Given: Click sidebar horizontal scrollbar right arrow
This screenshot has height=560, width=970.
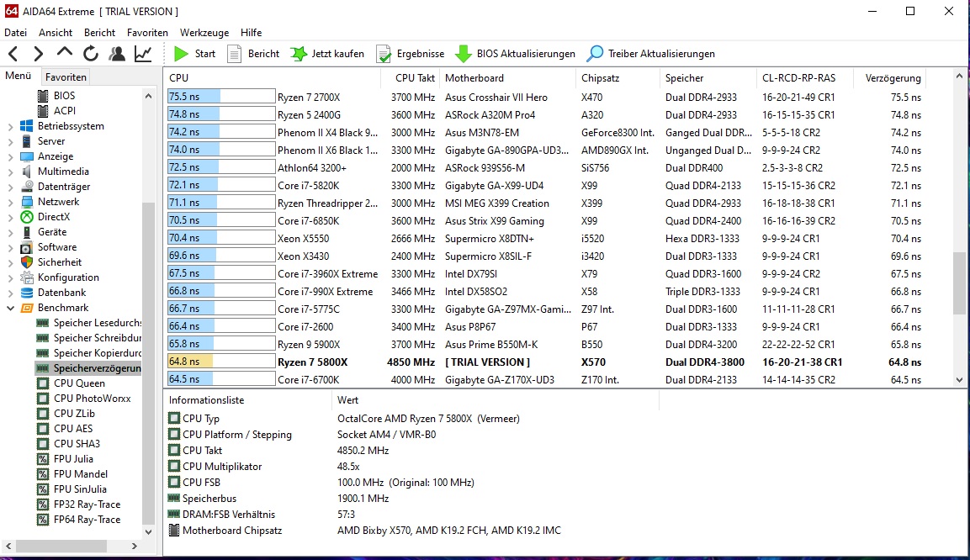Looking at the screenshot, I should (135, 546).
